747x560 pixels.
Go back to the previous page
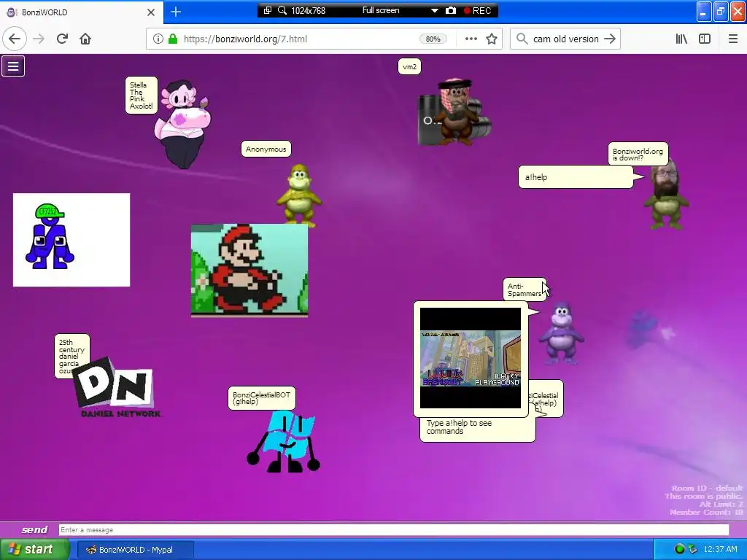click(x=15, y=39)
